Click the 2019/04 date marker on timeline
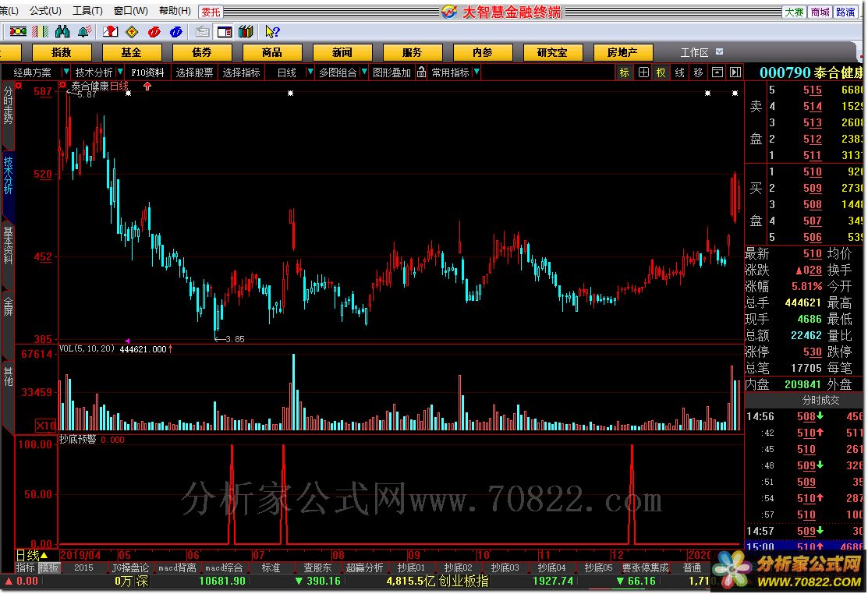 click(80, 555)
